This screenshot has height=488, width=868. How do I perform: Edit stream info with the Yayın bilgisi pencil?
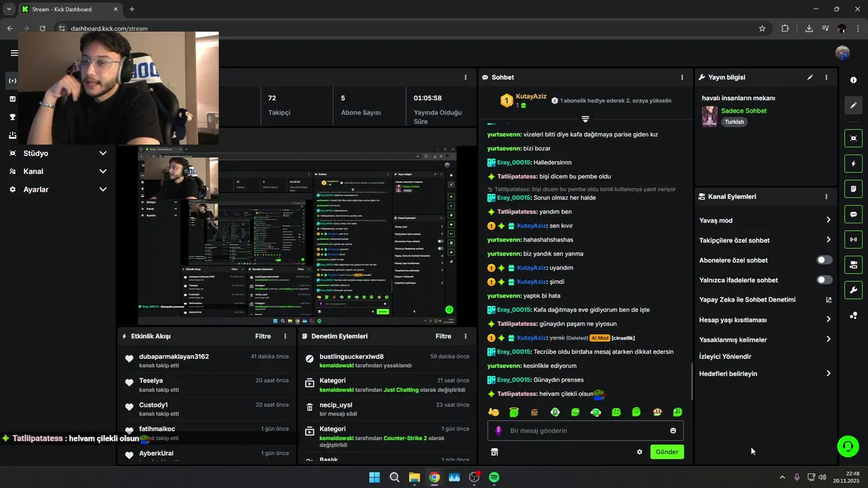pyautogui.click(x=810, y=77)
